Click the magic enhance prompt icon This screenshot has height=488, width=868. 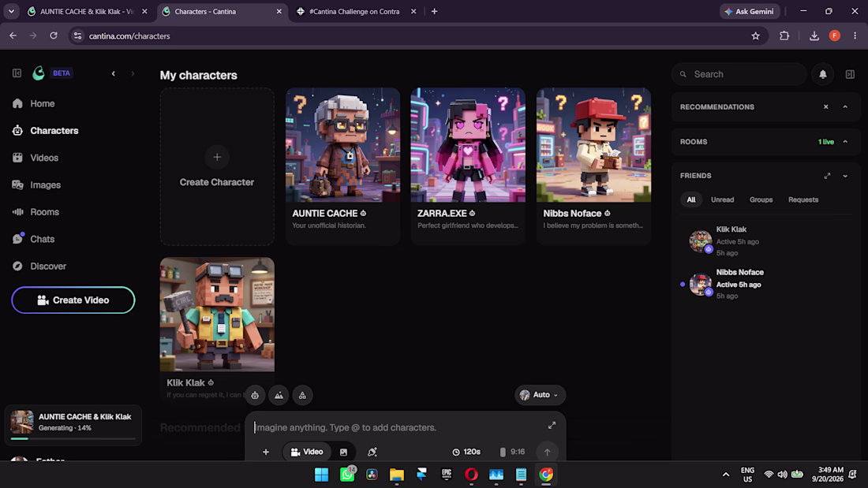pos(372,452)
